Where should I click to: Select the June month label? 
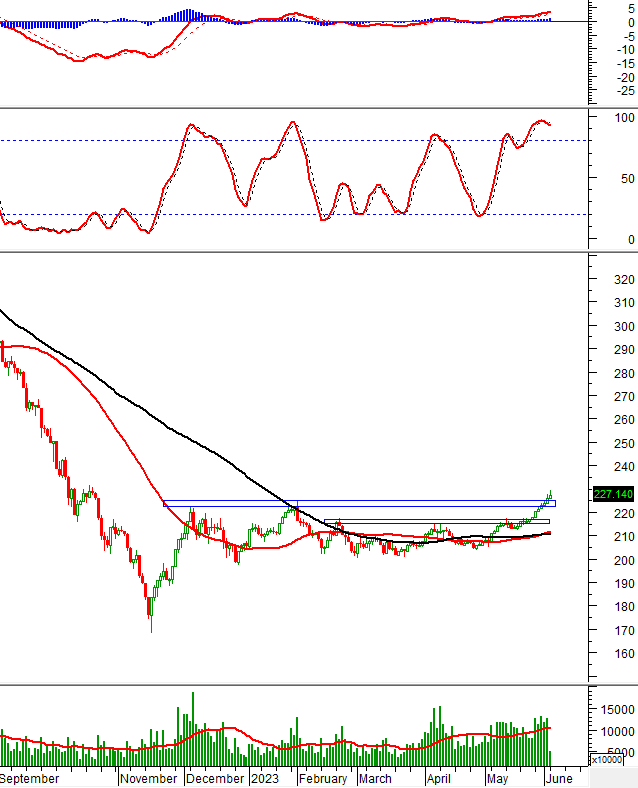coord(559,778)
